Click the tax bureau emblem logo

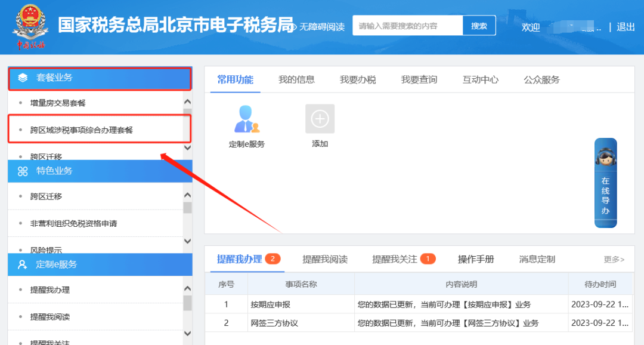pos(30,25)
